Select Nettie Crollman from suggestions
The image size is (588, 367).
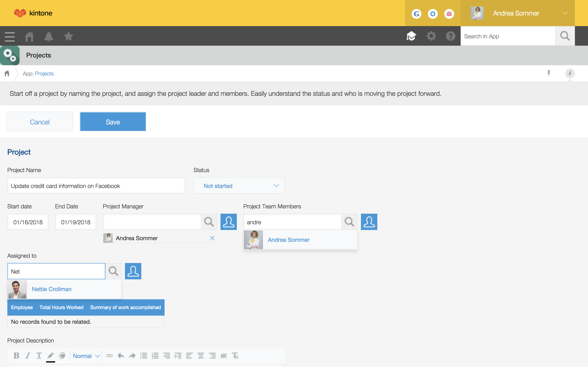click(51, 289)
